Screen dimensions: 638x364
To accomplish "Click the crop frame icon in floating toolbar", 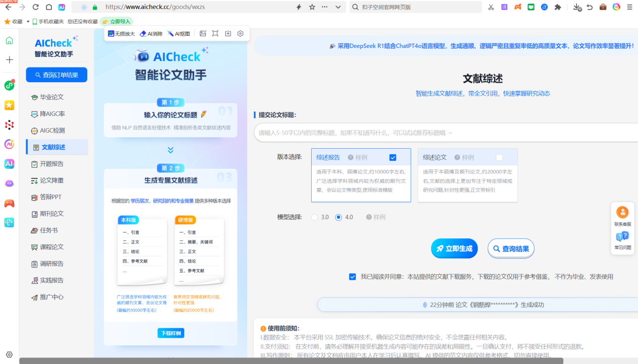I will click(x=215, y=33).
